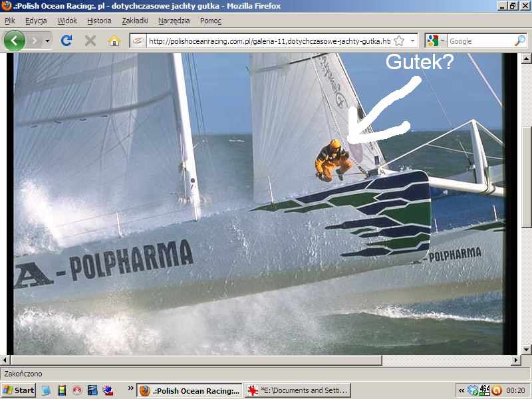
Task: Click the Zakończono status bar text
Action: [x=23, y=374]
